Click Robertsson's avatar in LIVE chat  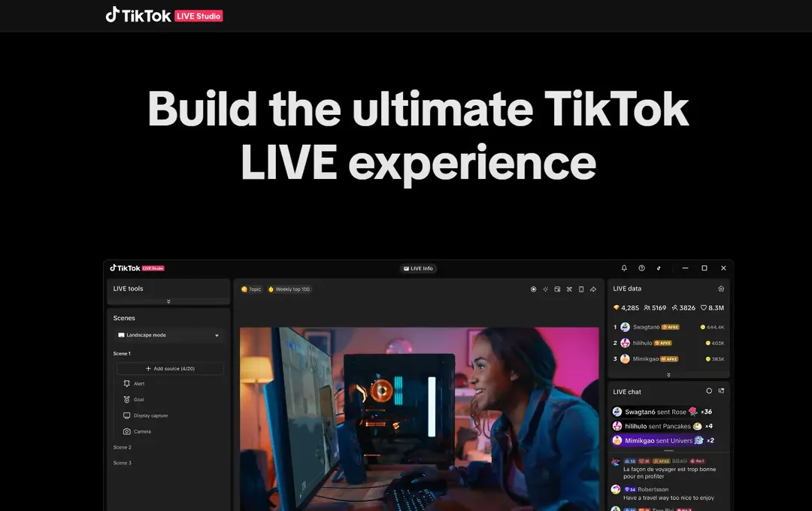[x=616, y=489]
